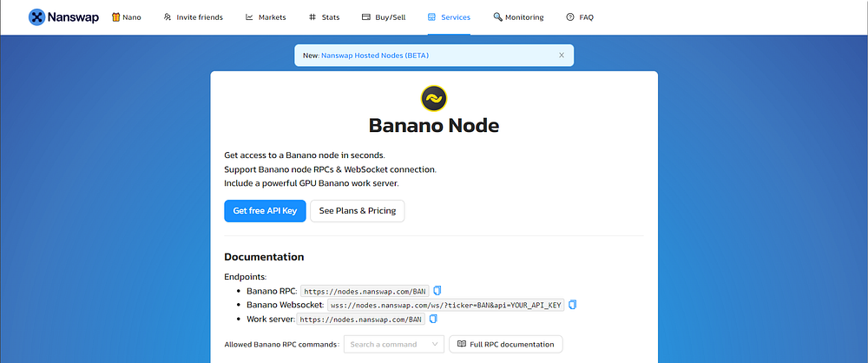Click the book icon in Full RPC documentation
The width and height of the screenshot is (868, 363).
tap(462, 344)
